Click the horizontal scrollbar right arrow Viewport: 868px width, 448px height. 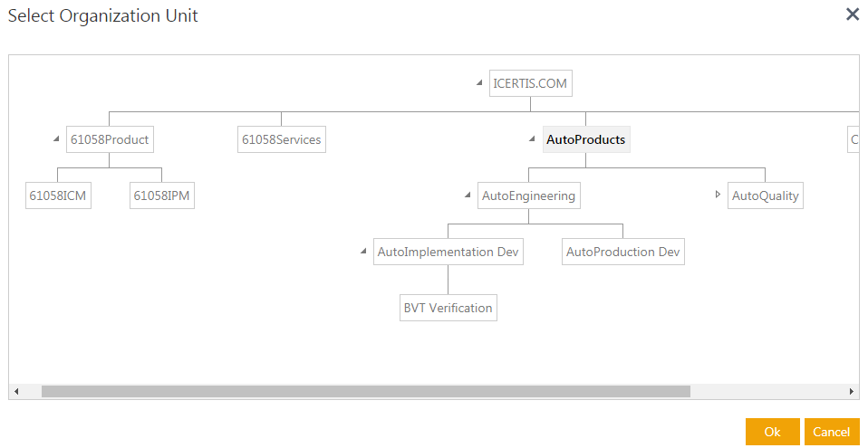pos(852,392)
